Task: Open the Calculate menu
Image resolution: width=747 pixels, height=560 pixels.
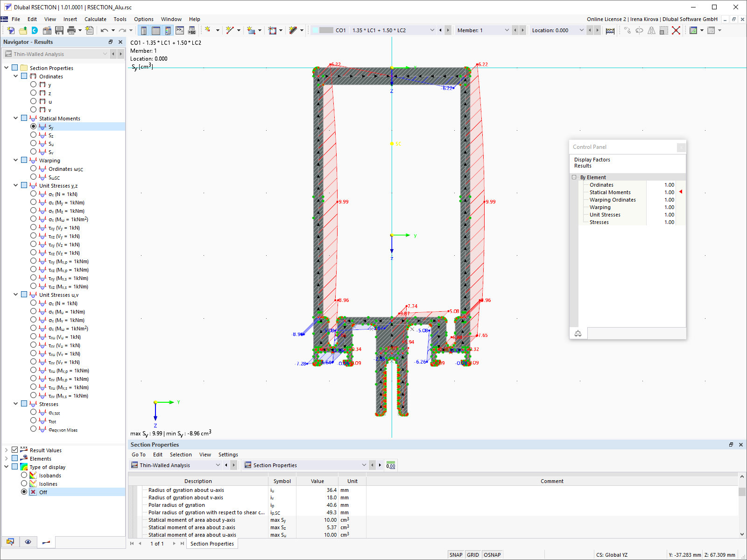Action: [95, 19]
